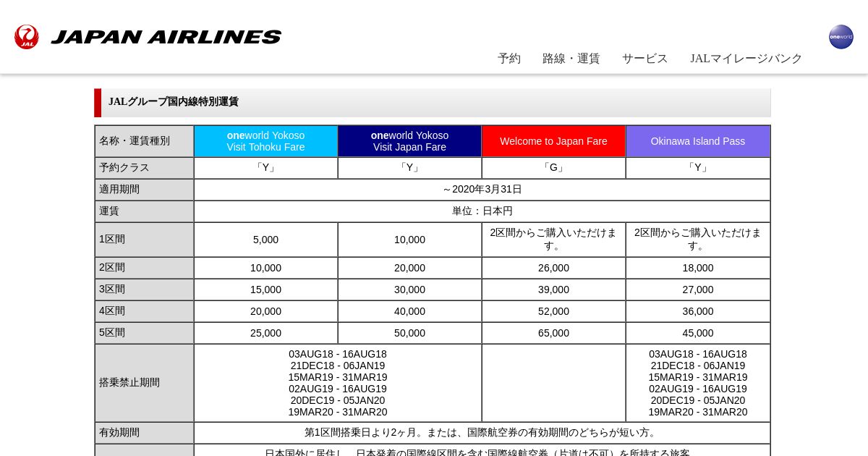Click the 27,000 fare cell

(x=698, y=290)
